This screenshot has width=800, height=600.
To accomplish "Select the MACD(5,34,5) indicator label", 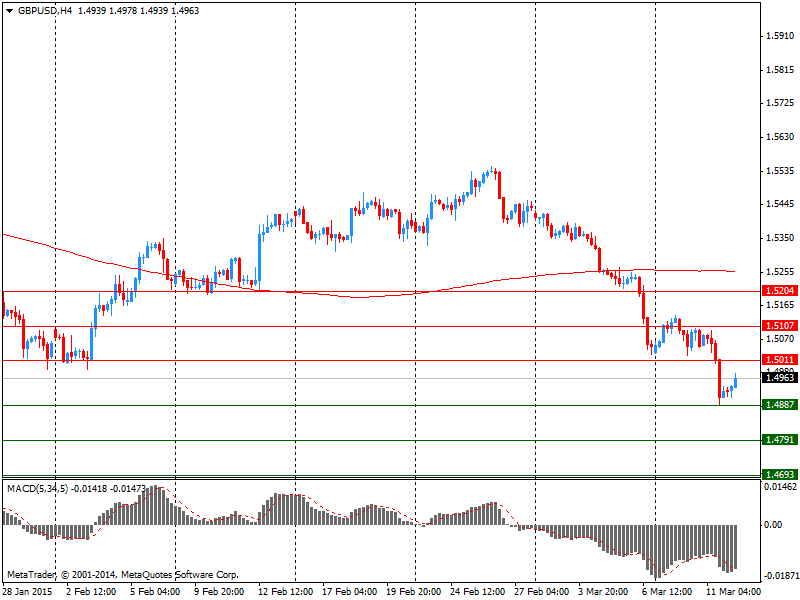I will 37,489.
